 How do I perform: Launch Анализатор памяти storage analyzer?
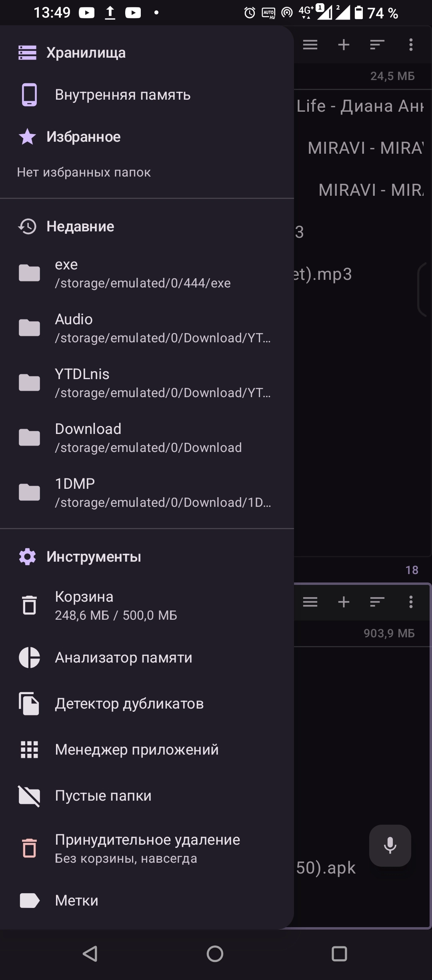(147, 657)
